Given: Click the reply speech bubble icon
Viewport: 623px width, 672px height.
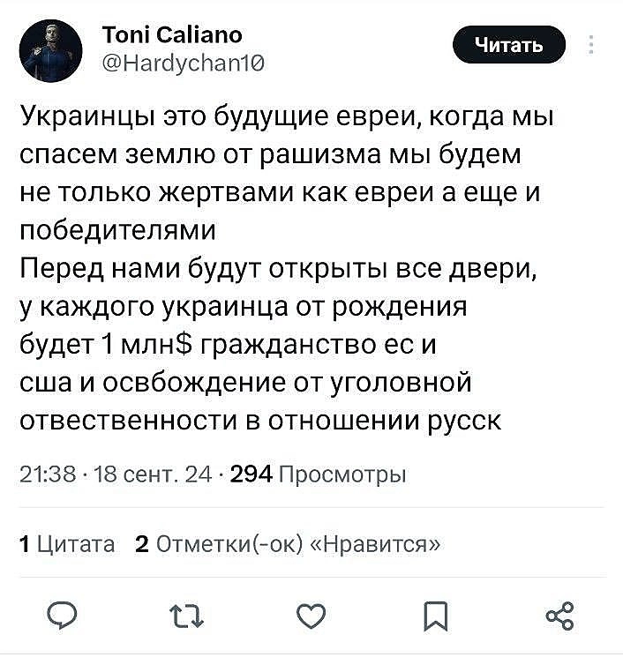Looking at the screenshot, I should (x=62, y=616).
